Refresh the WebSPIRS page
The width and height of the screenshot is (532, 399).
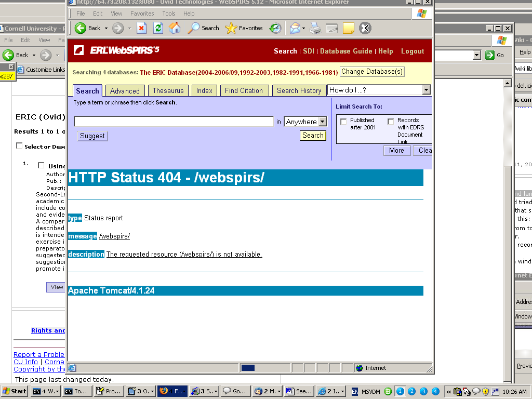click(x=158, y=28)
